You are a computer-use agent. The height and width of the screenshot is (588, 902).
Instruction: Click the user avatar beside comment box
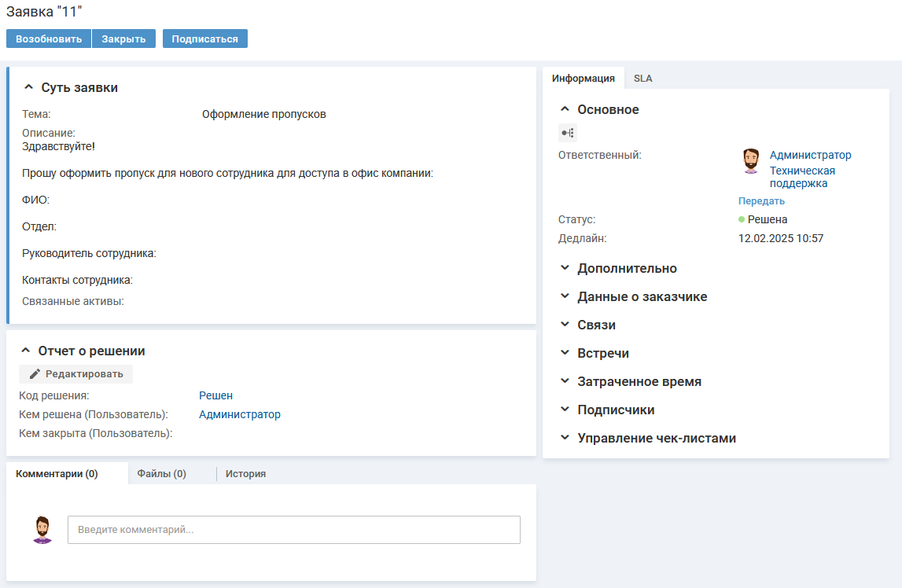(42, 530)
